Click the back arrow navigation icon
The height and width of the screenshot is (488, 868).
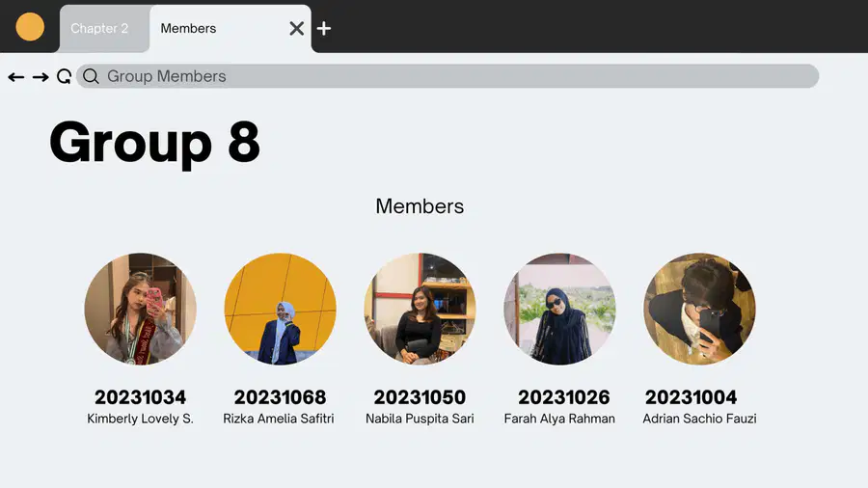16,77
